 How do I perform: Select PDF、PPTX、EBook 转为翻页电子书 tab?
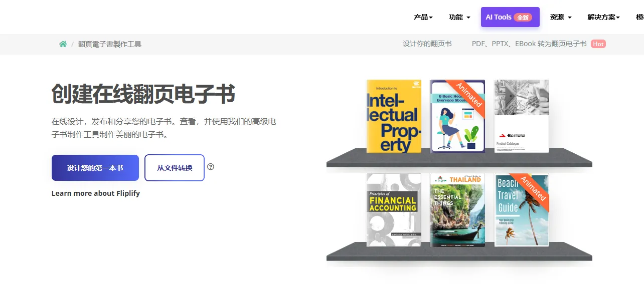[x=529, y=44]
